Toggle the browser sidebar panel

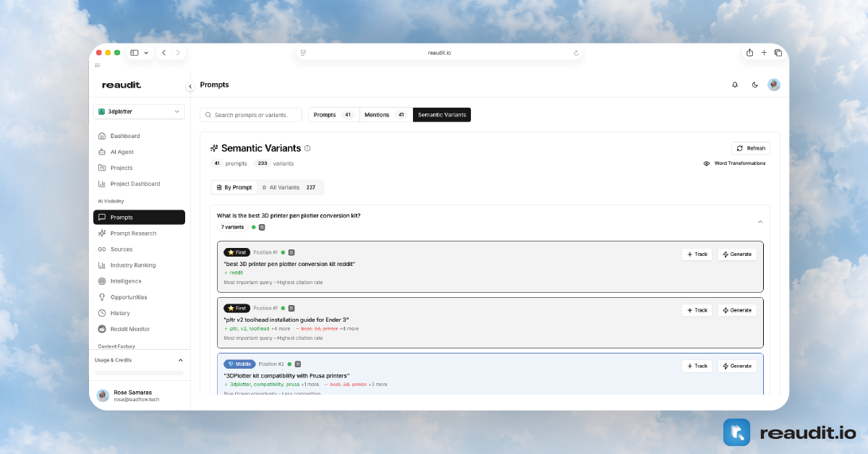(135, 53)
